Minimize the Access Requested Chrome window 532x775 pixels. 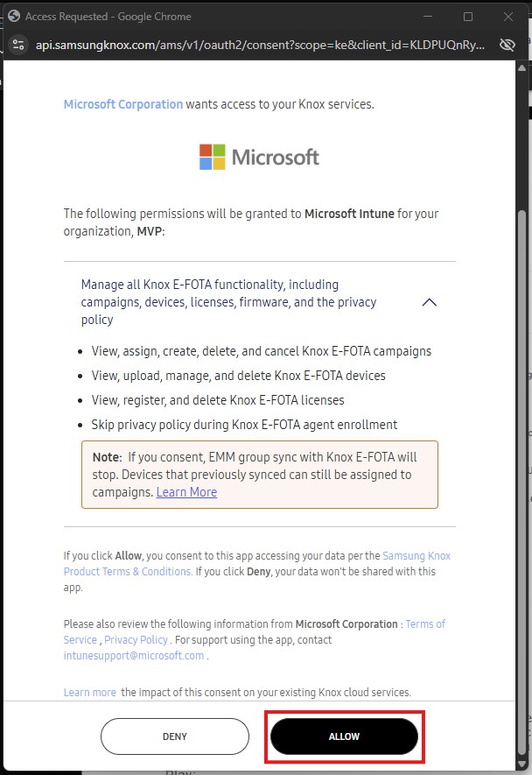428,17
